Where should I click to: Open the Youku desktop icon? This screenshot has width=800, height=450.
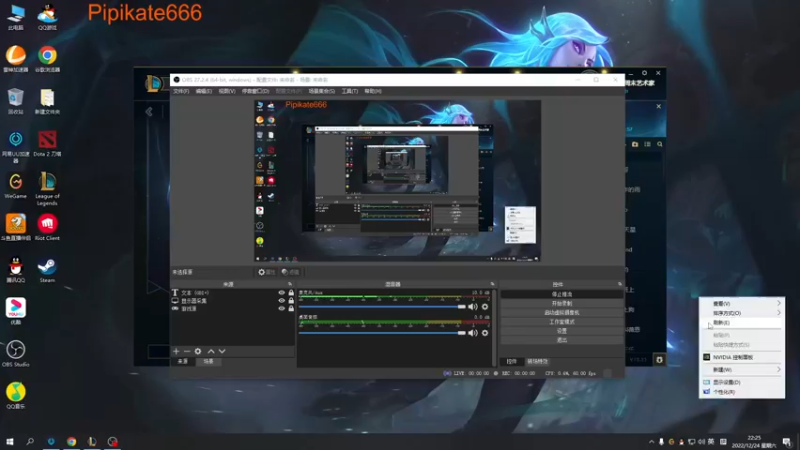point(16,311)
